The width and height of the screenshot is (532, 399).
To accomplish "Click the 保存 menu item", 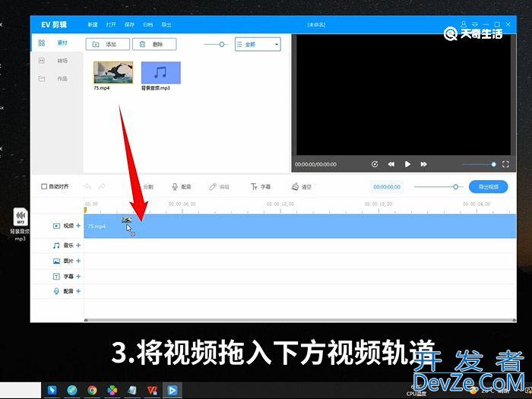I will coord(129,25).
